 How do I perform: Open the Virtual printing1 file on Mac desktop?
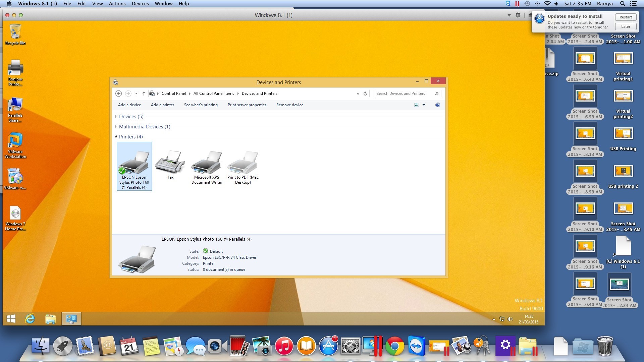(x=623, y=66)
